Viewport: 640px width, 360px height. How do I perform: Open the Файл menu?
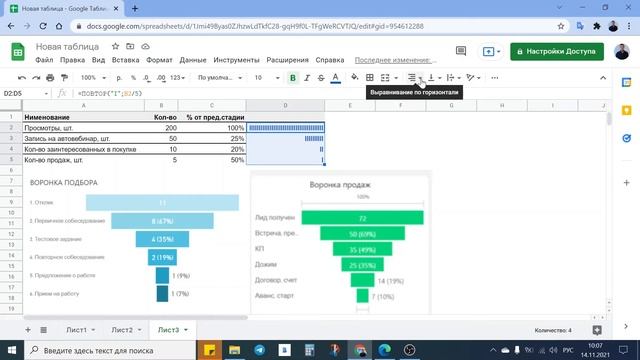pos(44,60)
